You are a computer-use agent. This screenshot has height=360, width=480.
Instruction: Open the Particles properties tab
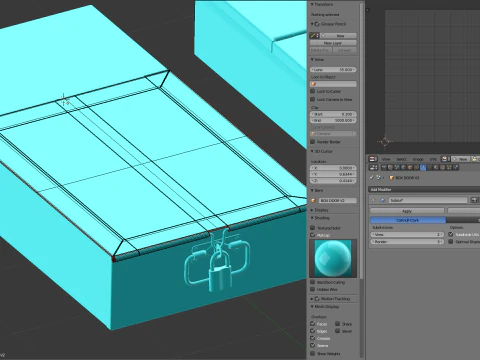click(x=449, y=167)
